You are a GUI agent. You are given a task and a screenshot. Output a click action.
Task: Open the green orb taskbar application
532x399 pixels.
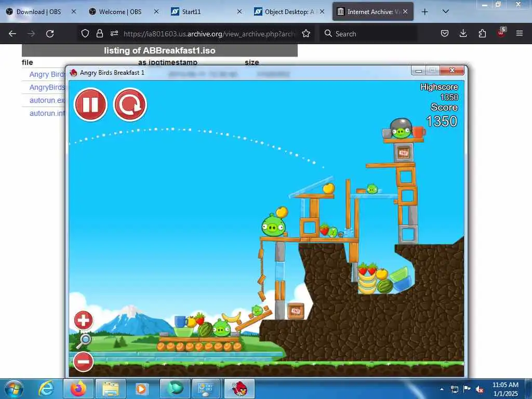(175, 389)
